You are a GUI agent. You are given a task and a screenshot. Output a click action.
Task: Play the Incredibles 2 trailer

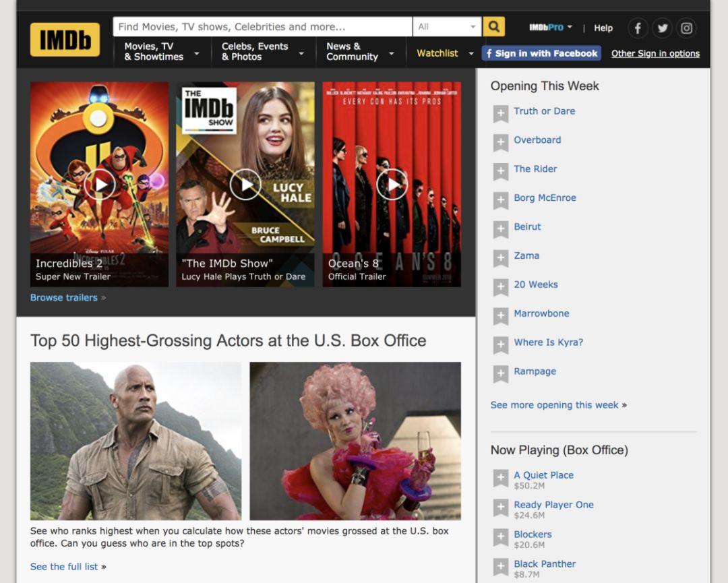99,184
